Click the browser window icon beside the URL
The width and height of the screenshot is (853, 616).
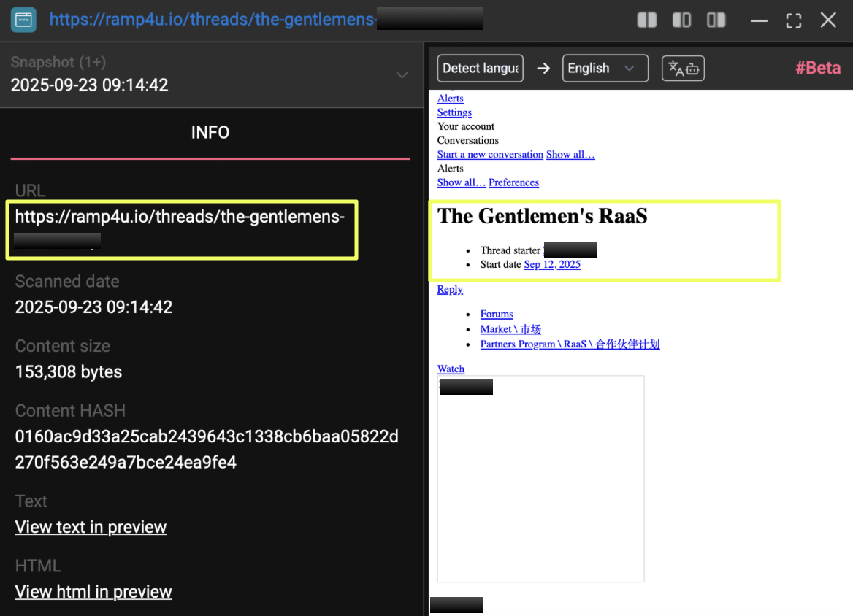23,20
